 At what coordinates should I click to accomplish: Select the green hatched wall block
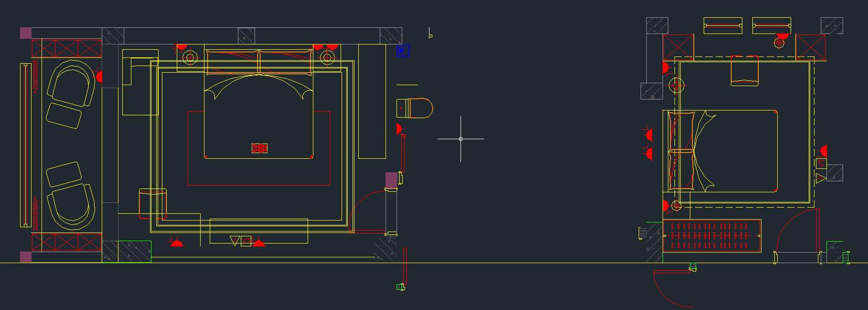coord(134,252)
